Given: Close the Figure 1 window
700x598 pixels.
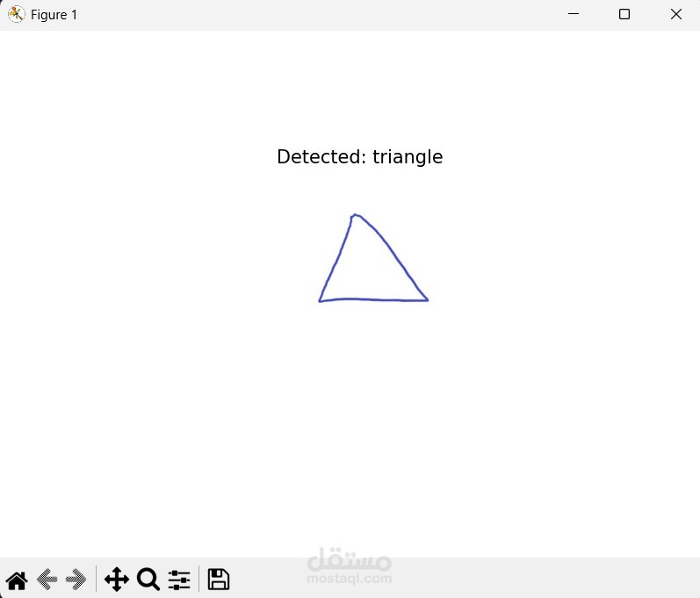Looking at the screenshot, I should 676,14.
